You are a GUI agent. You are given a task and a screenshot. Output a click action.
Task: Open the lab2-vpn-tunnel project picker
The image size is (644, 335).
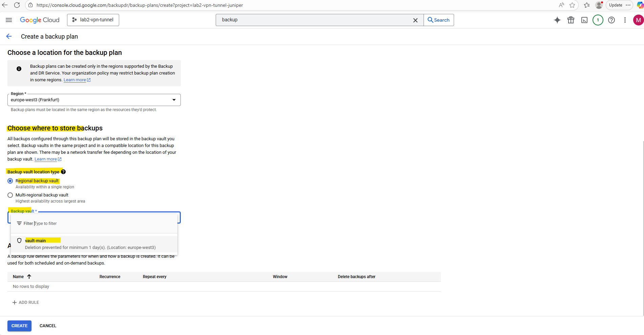[x=93, y=20]
